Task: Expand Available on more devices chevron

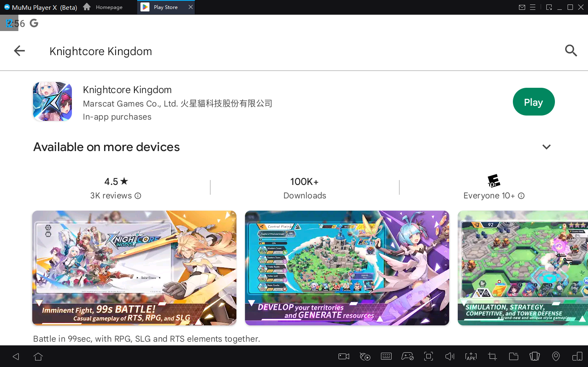Action: 546,147
